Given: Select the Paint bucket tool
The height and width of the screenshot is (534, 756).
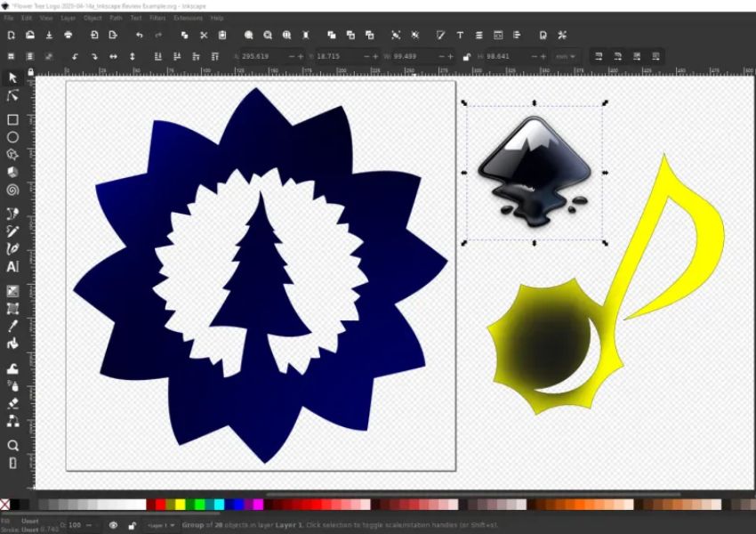Looking at the screenshot, I should coord(12,344).
